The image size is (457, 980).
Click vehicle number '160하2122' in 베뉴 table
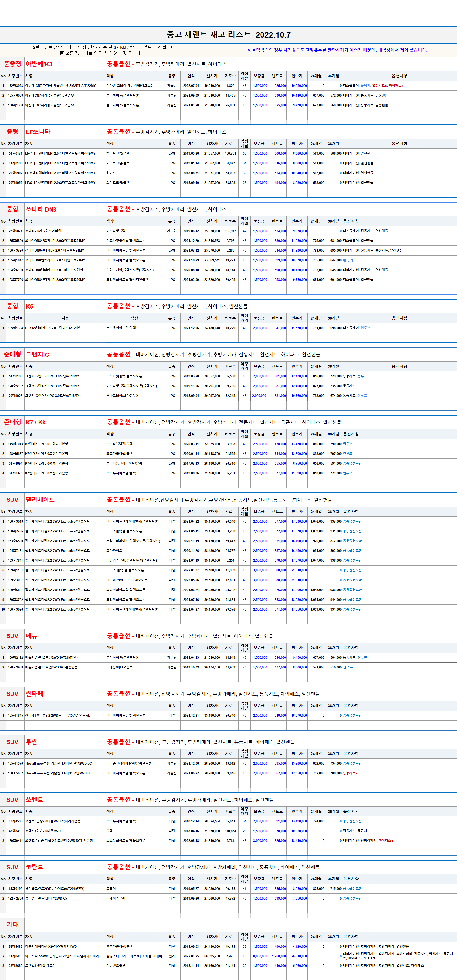[x=15, y=657]
